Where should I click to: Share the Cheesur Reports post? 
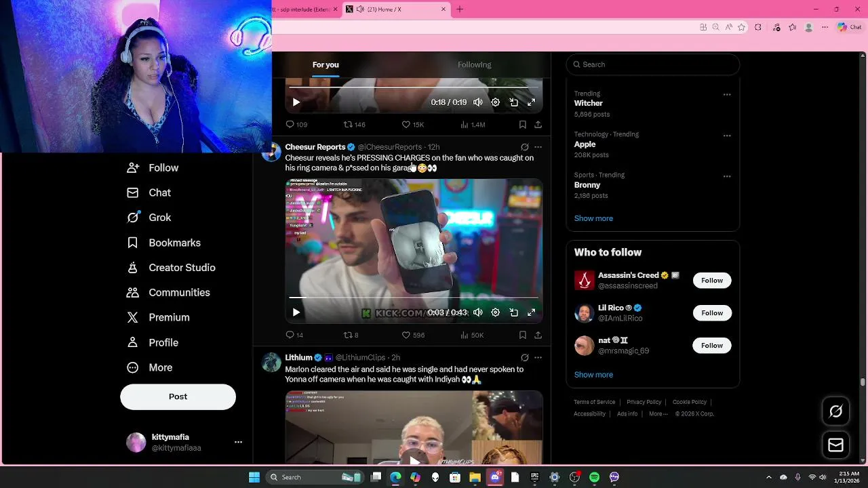pos(538,335)
